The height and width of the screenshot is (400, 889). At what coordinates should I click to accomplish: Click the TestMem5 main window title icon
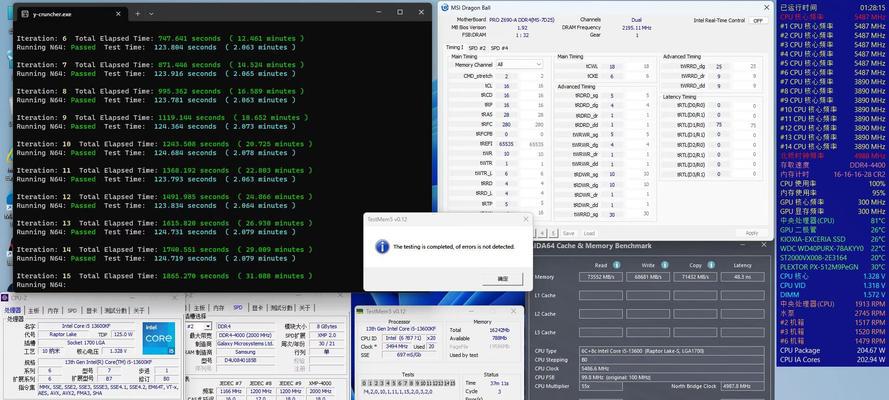click(x=361, y=311)
